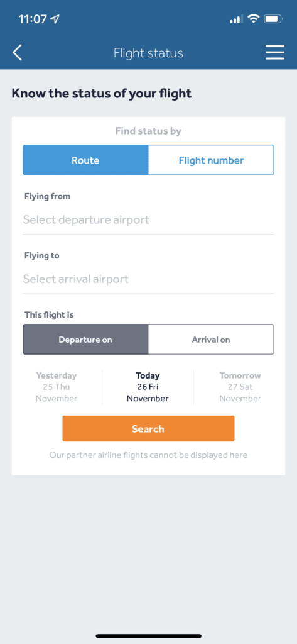
Task: Tap the Wi-Fi status icon
Action: (x=254, y=19)
